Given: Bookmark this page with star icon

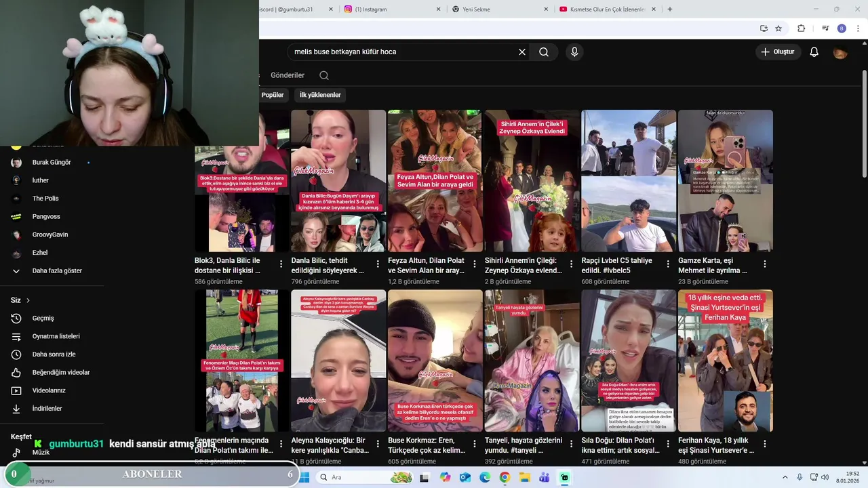Looking at the screenshot, I should click(x=778, y=28).
